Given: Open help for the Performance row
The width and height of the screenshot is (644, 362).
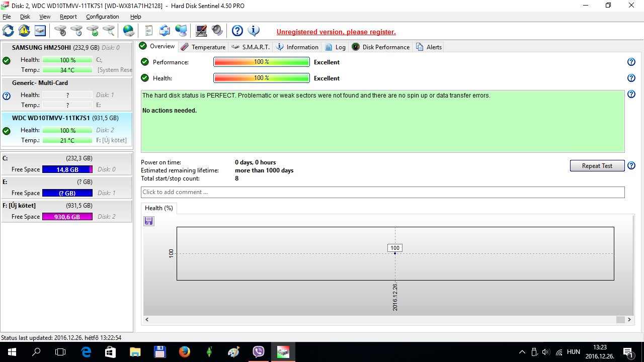Looking at the screenshot, I should point(631,62).
